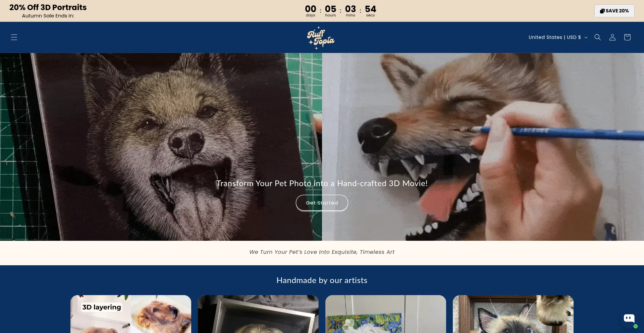The image size is (644, 333).
Task: Open the live chat bubble widget
Action: click(629, 319)
